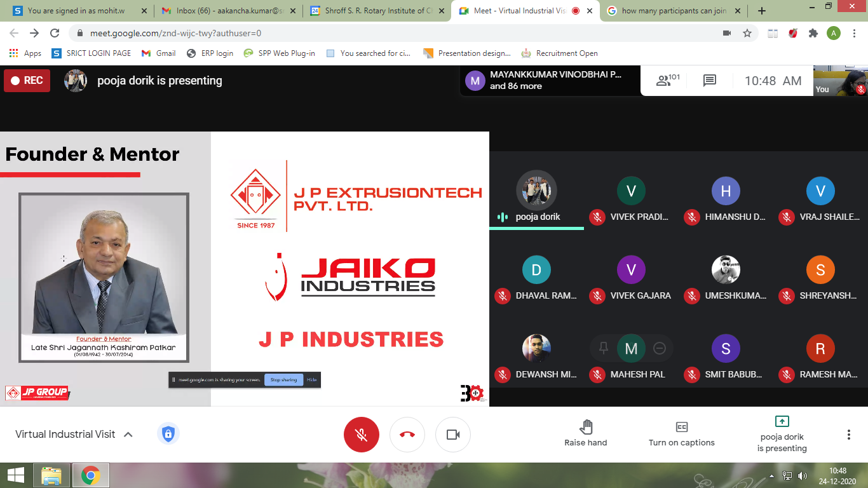Click the taskbar volume speaker icon
Screen dimensions: 868x488
point(803,475)
